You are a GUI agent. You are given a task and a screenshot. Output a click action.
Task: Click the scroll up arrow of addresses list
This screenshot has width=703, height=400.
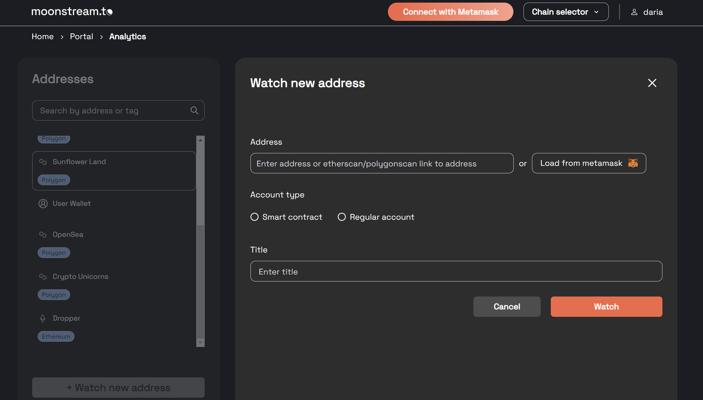[200, 140]
